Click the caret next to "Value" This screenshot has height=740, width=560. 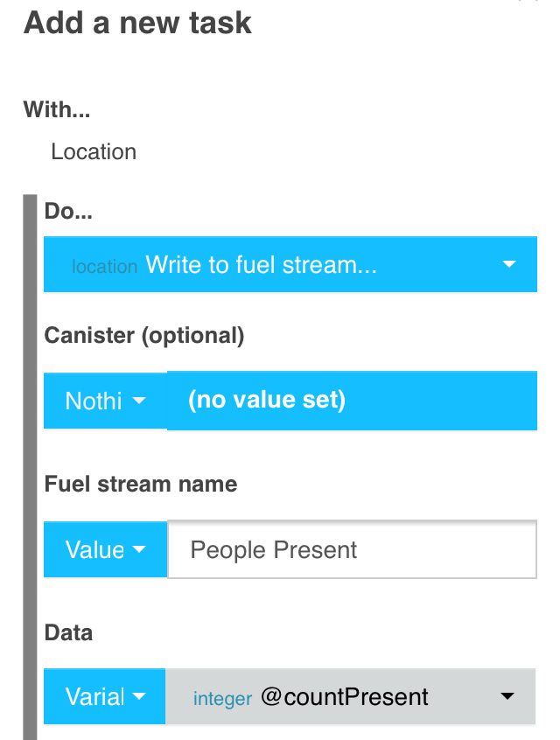pyautogui.click(x=139, y=549)
